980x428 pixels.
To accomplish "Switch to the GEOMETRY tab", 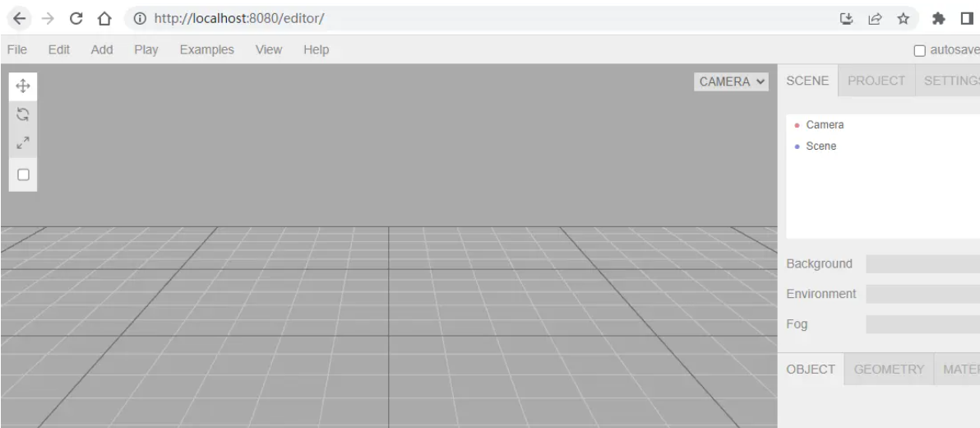I will pyautogui.click(x=889, y=370).
